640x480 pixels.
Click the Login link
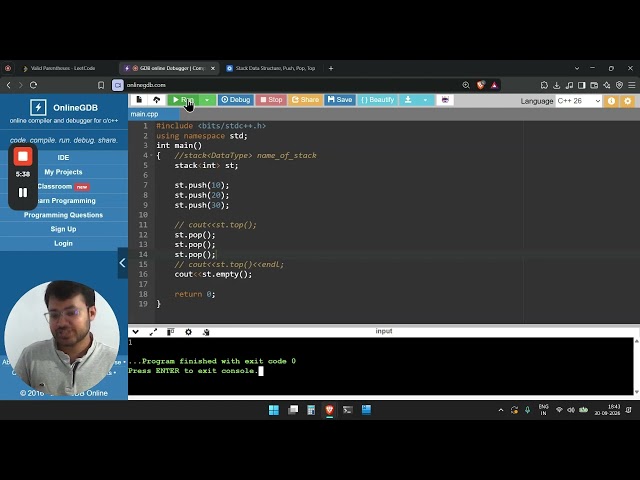(63, 243)
